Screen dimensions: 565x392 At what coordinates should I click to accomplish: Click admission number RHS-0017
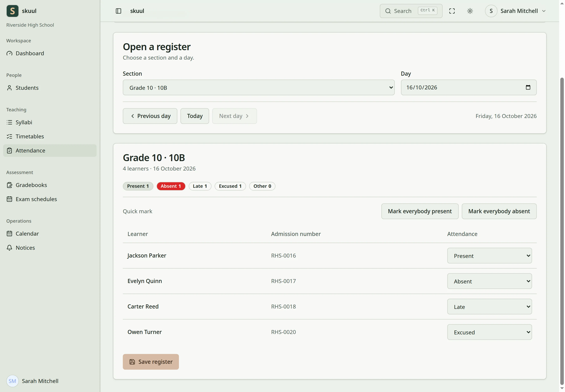point(283,281)
